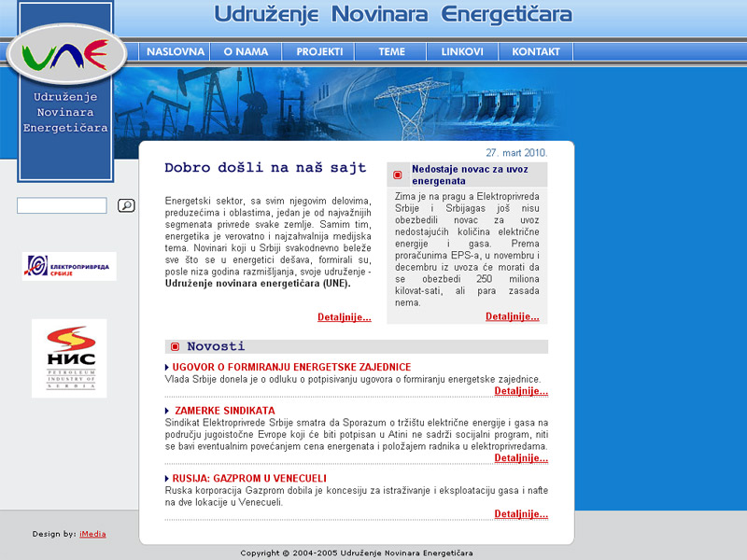Open Rusija: Gazprom u Venecueli headline
Image resolution: width=747 pixels, height=560 pixels.
click(248, 478)
